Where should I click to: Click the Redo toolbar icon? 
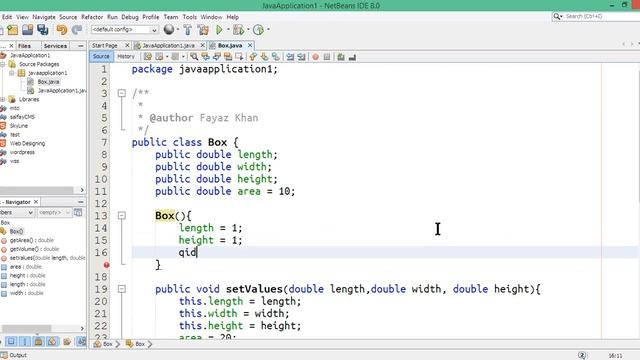coord(76,29)
